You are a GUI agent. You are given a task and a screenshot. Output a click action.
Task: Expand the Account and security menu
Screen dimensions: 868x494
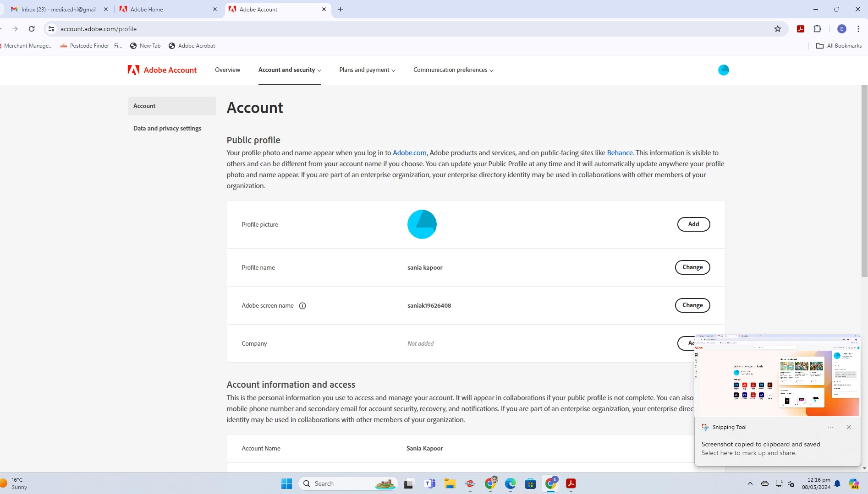[290, 70]
